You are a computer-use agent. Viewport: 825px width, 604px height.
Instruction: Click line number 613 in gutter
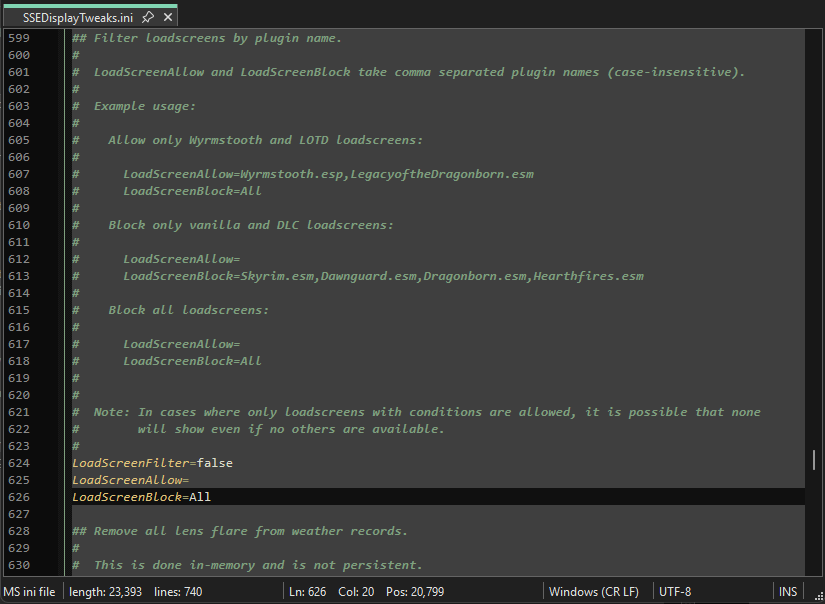pos(19,276)
